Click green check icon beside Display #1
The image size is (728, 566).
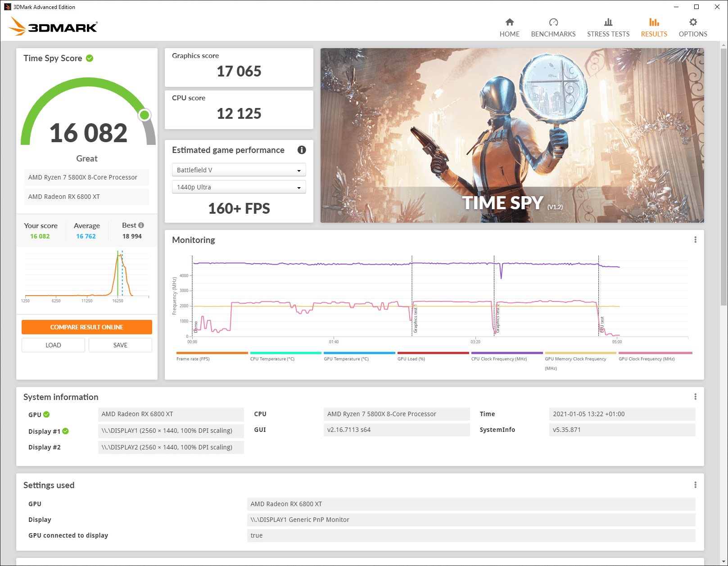click(x=66, y=431)
